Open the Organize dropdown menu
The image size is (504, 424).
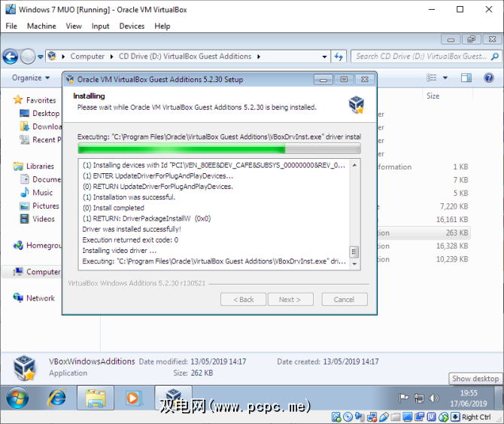pos(31,78)
